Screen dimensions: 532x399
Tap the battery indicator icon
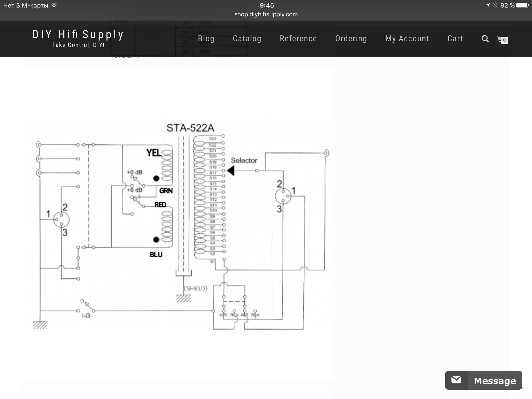tap(523, 5)
